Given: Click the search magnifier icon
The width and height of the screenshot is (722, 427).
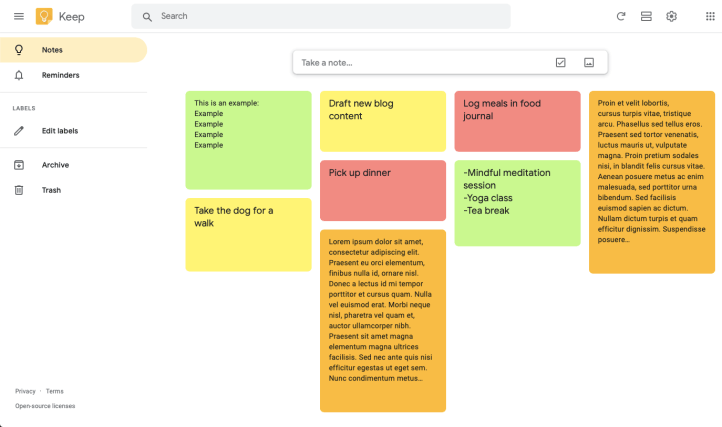Looking at the screenshot, I should (147, 16).
